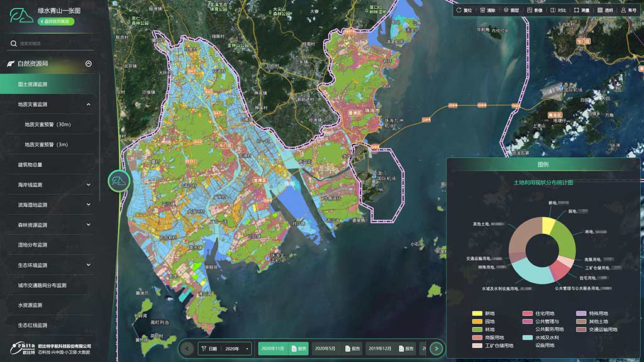Open the 图层 layers tool

510,10
